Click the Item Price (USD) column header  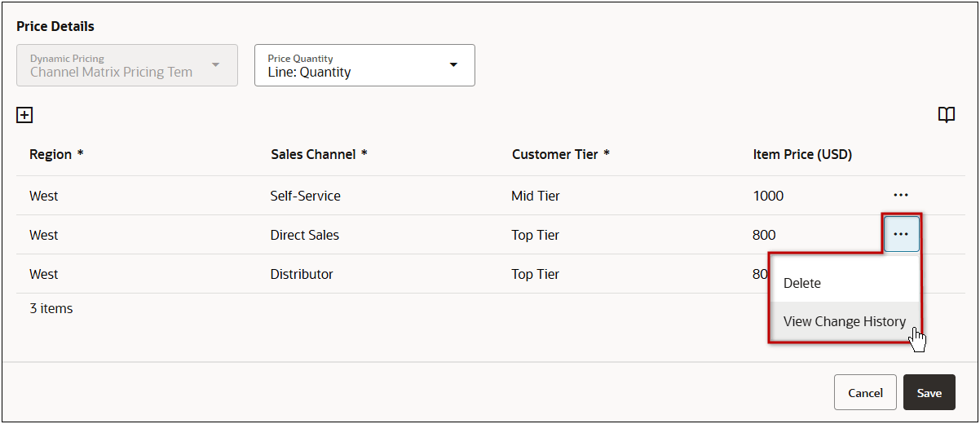(802, 154)
